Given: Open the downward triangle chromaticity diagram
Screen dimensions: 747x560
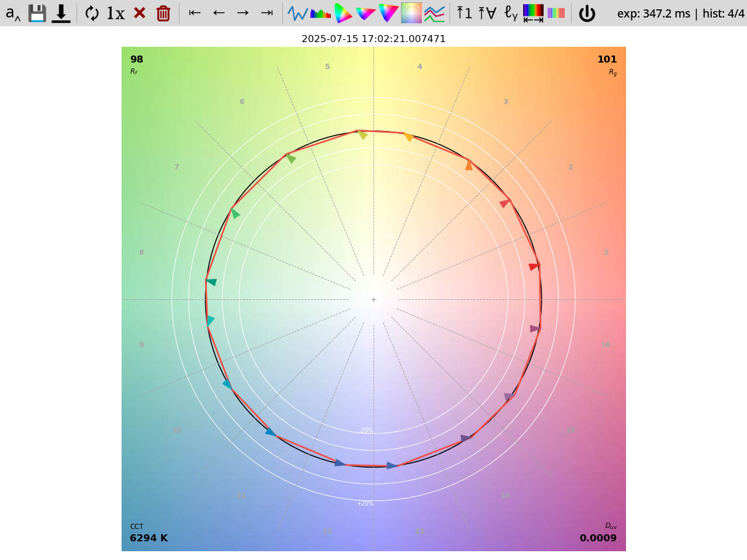Looking at the screenshot, I should (389, 13).
